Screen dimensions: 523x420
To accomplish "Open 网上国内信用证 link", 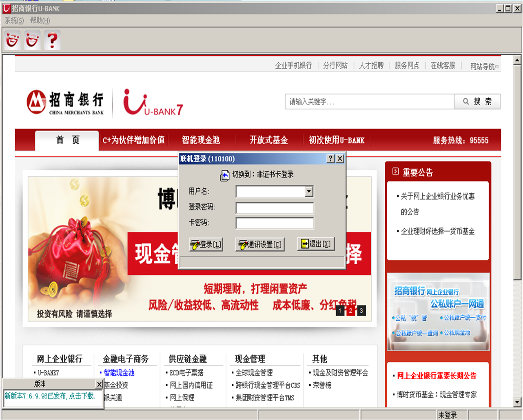I will (191, 385).
